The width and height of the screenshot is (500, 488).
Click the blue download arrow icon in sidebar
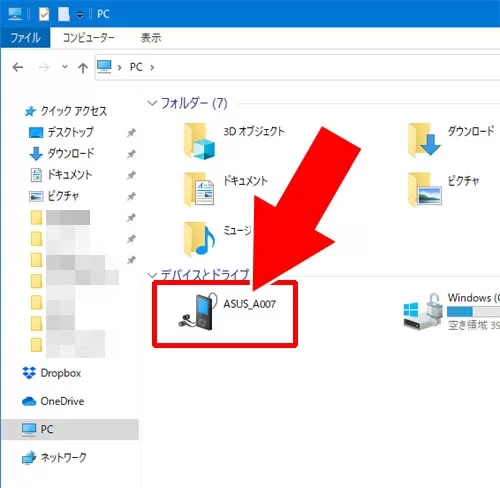[x=36, y=154]
